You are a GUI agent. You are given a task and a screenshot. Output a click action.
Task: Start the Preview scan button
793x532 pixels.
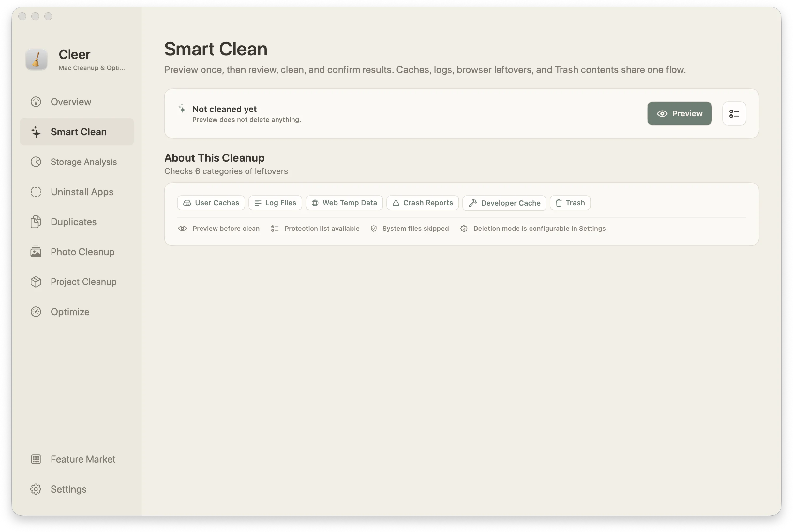(679, 113)
